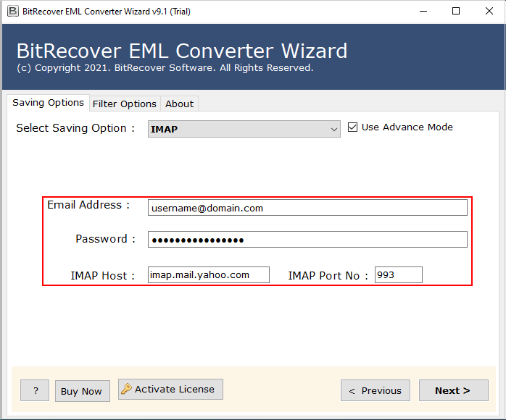The width and height of the screenshot is (506, 420).
Task: Click the key icon on Activate License
Action: (126, 390)
